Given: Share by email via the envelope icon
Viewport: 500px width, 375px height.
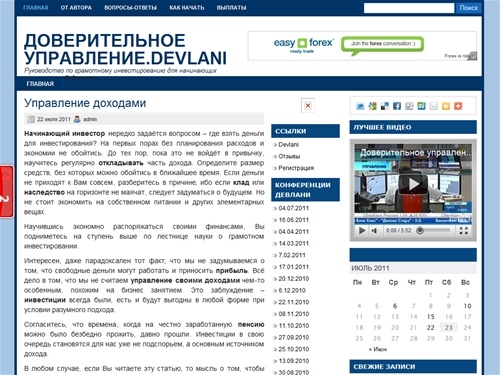Looking at the screenshot, I should click(433, 106).
